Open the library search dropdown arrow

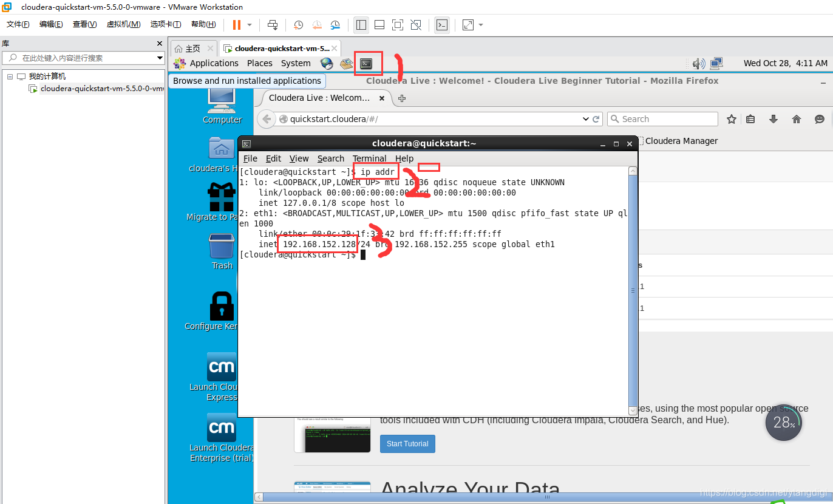[160, 58]
